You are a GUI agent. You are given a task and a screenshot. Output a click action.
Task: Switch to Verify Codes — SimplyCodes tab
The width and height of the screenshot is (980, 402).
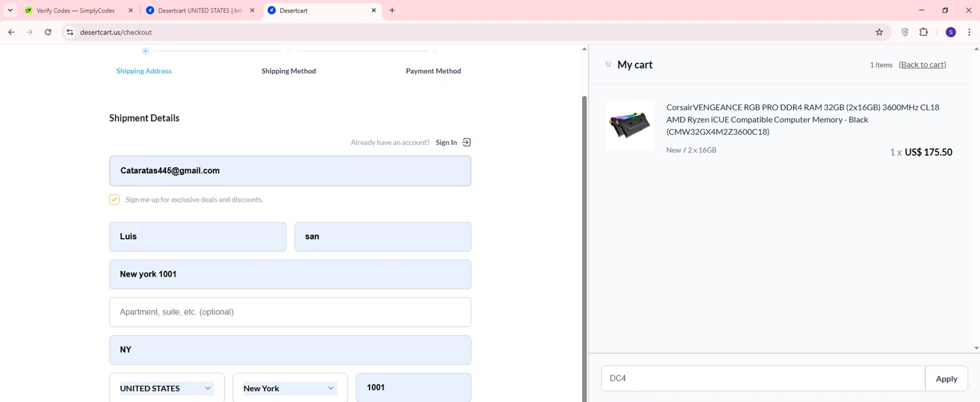[x=76, y=10]
